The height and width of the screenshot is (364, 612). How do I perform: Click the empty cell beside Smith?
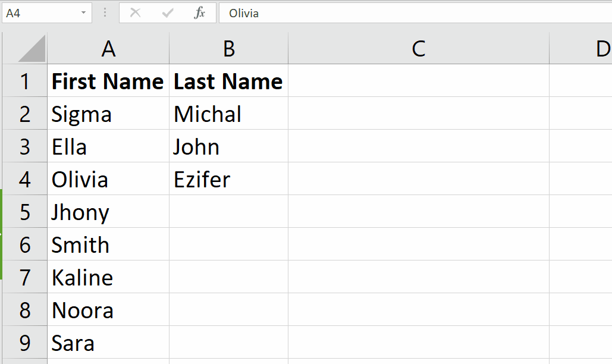coord(228,245)
